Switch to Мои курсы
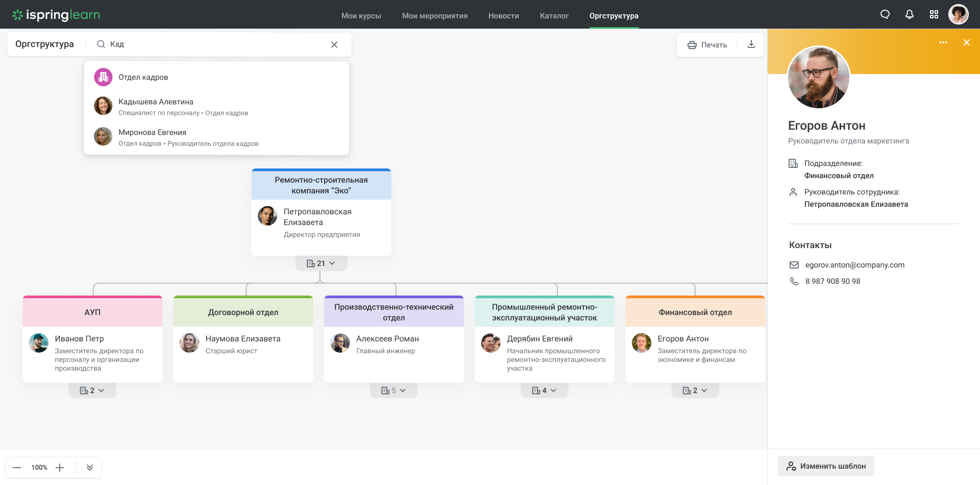Viewport: 980px width, 485px height. [x=361, y=16]
